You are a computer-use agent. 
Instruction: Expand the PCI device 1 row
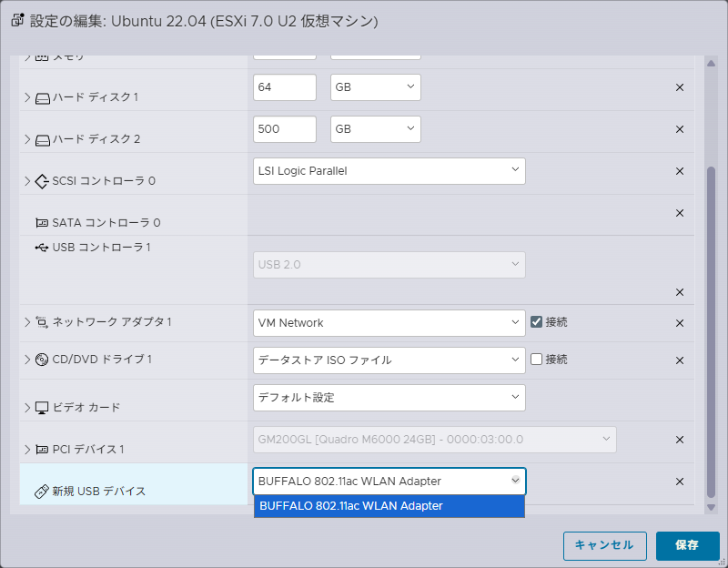[x=27, y=450]
